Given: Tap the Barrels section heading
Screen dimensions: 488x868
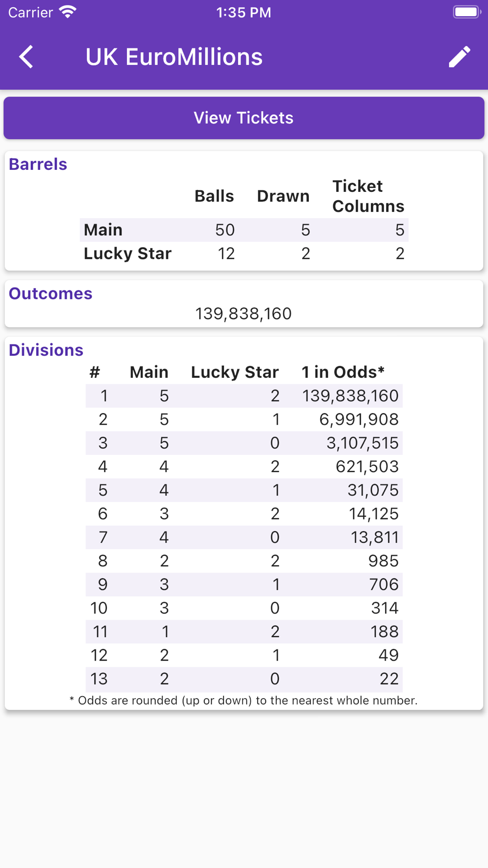Looking at the screenshot, I should 38,164.
